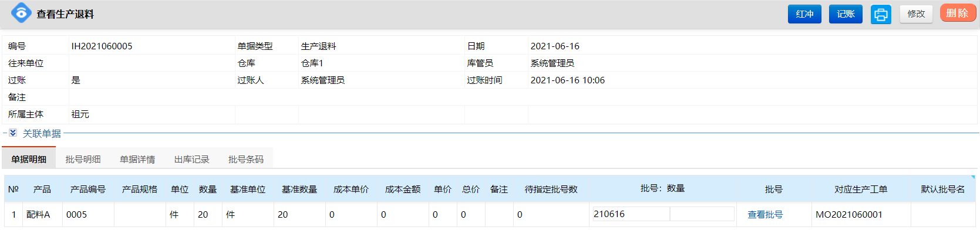Click the 产品规格 column header
The width and height of the screenshot is (980, 230).
click(140, 190)
